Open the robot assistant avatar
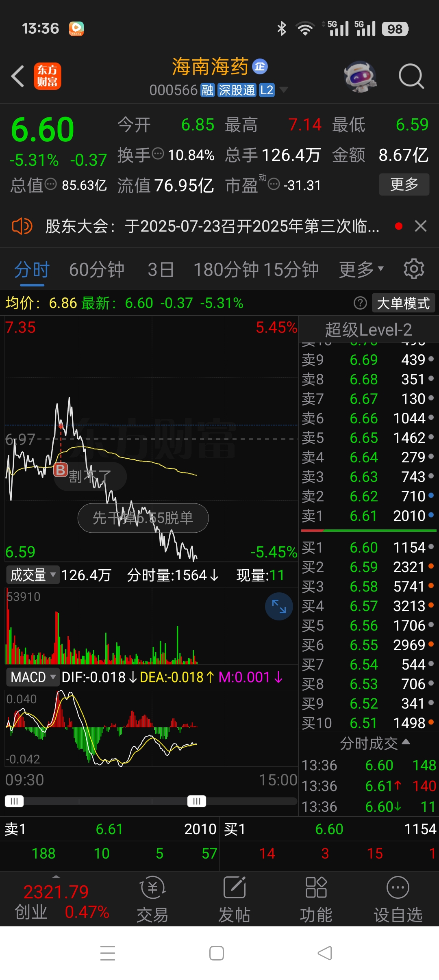The height and width of the screenshot is (980, 439). coord(360,76)
